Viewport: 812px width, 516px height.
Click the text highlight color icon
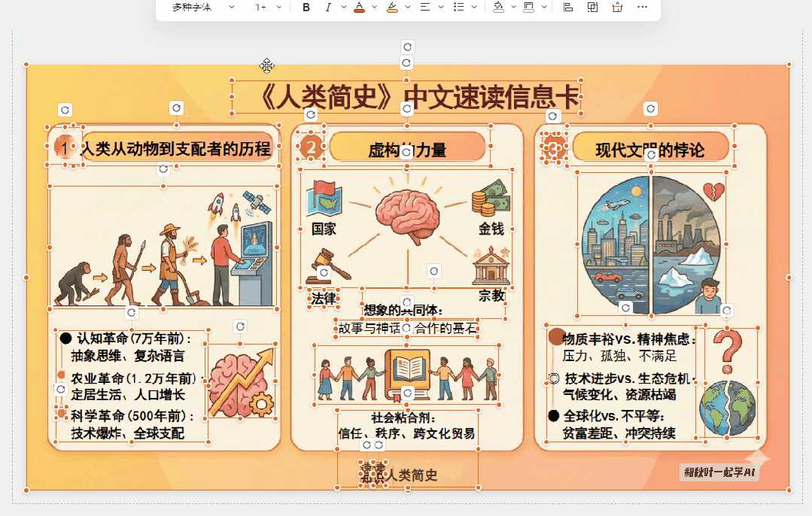tap(393, 7)
